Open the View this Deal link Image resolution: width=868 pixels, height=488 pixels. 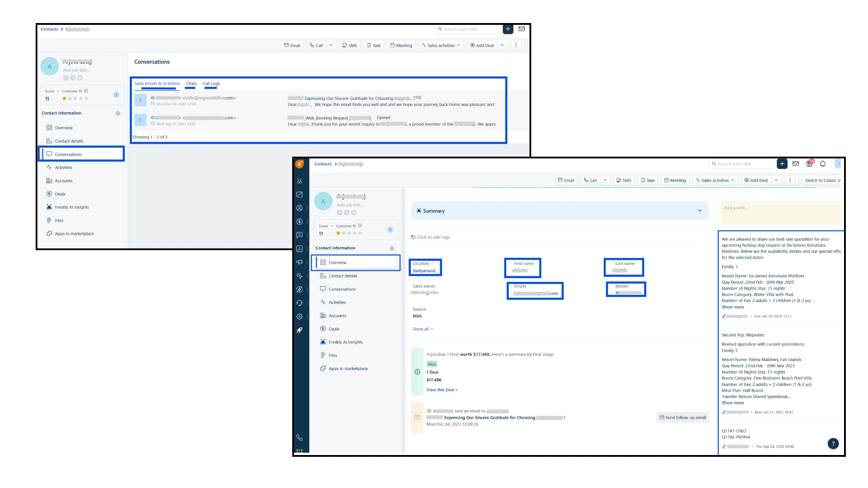click(x=442, y=390)
